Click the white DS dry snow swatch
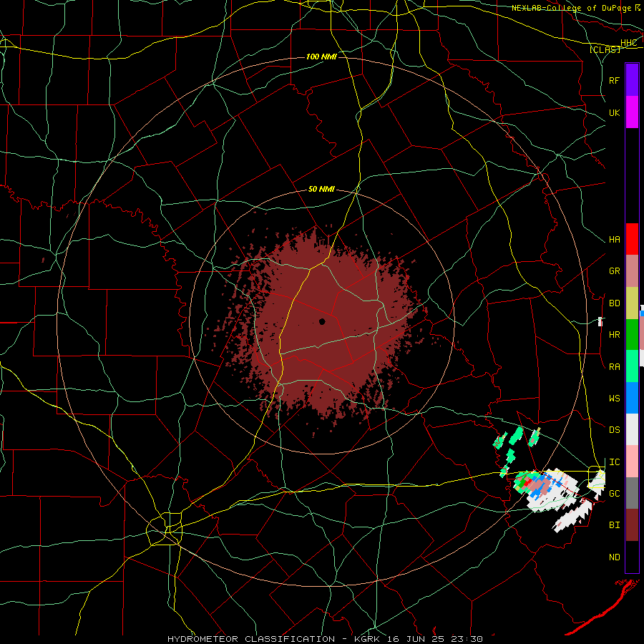 tap(632, 429)
